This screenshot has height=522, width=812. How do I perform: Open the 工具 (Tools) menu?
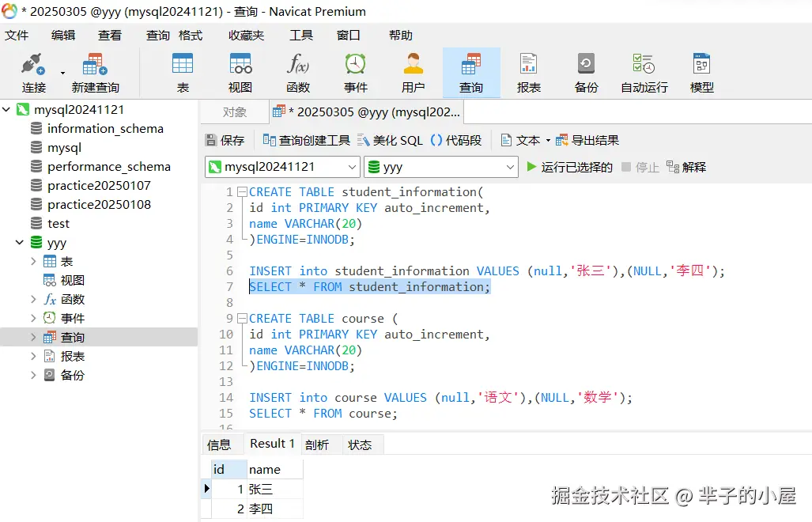coord(301,36)
